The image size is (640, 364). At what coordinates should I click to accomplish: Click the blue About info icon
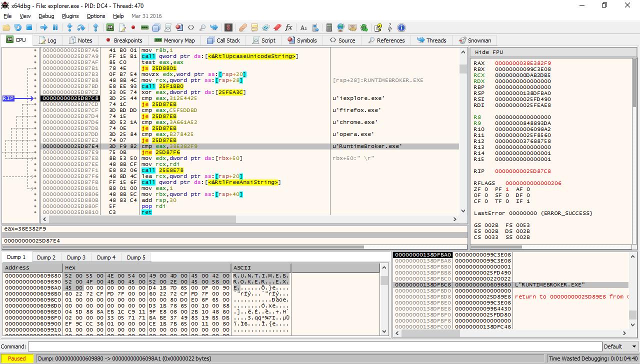coord(401,27)
